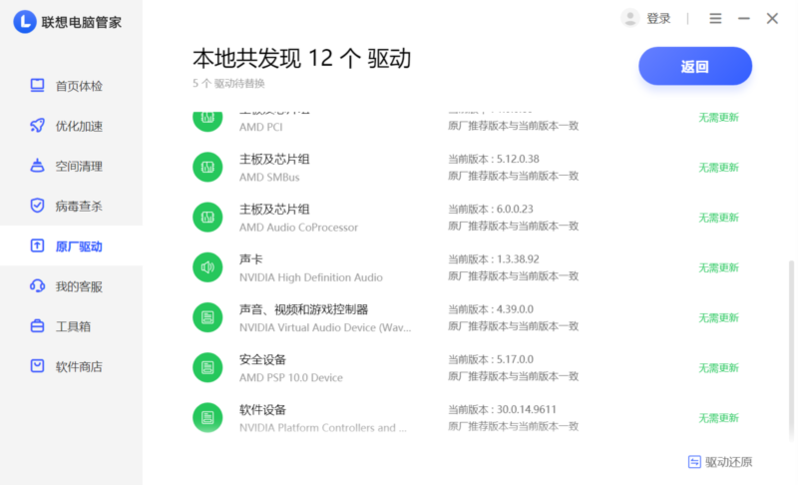Screen dimensions: 798x485
Task: Click the 联想电脑管家 logo icon
Action: (x=24, y=22)
